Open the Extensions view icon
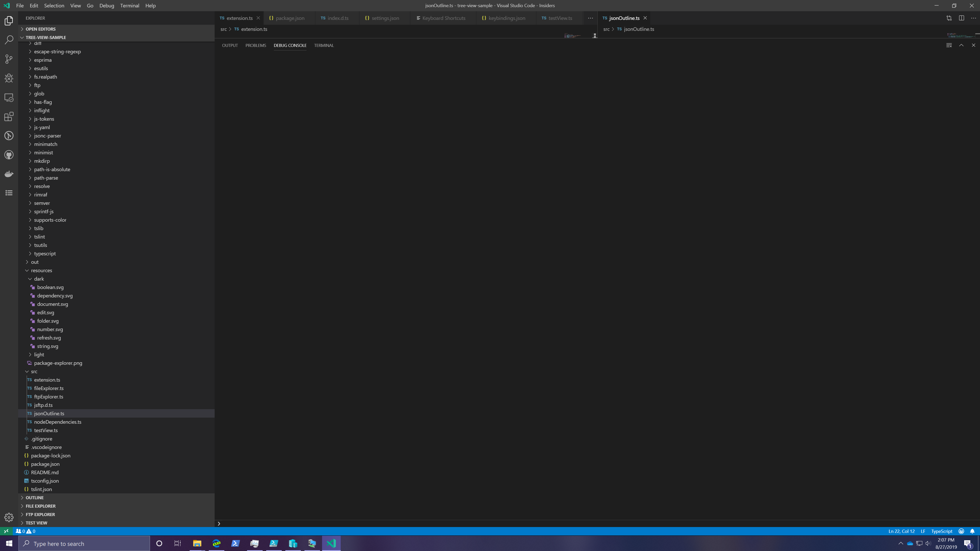 click(9, 116)
